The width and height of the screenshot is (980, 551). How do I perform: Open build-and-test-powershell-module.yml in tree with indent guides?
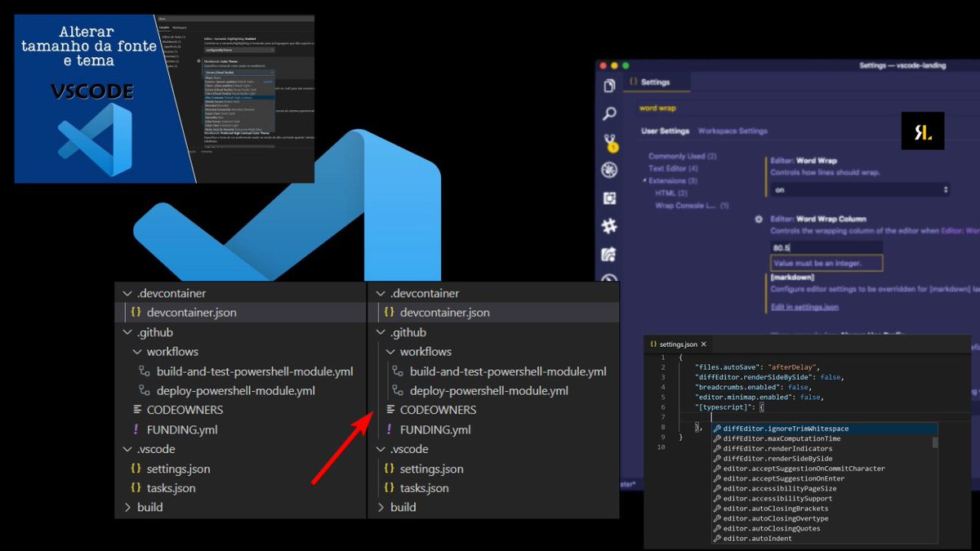pyautogui.click(x=508, y=371)
